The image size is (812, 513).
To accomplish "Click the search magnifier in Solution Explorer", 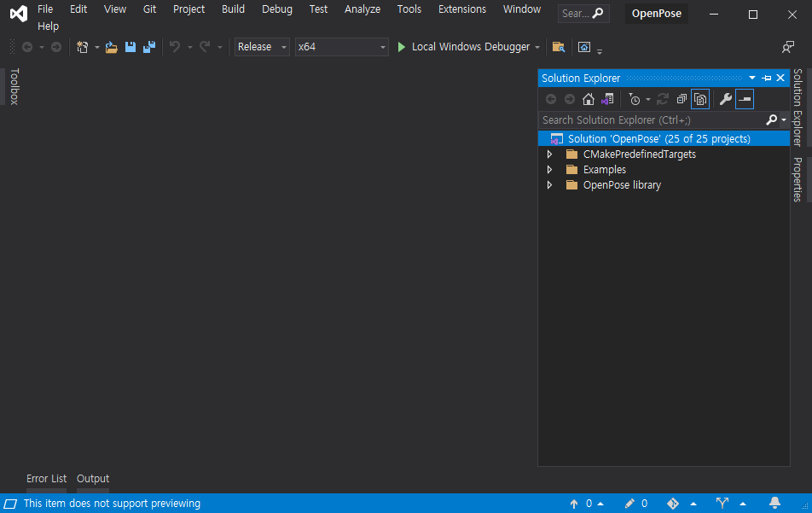I will coord(771,120).
